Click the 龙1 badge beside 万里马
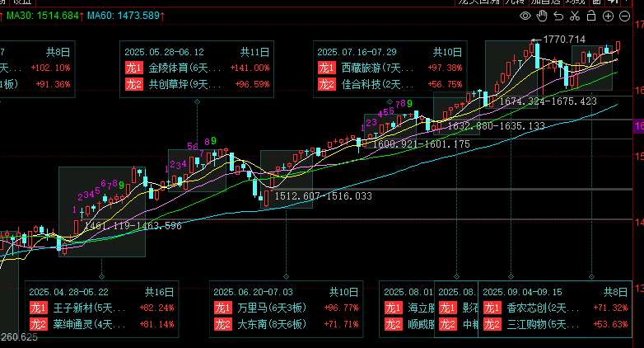Image resolution: width=644 pixels, height=348 pixels. 223,308
